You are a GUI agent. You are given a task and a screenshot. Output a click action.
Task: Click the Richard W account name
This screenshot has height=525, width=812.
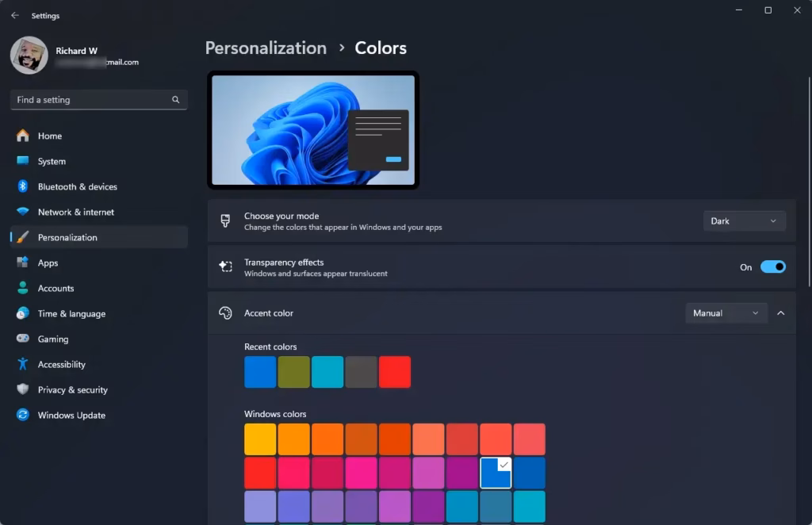click(76, 51)
